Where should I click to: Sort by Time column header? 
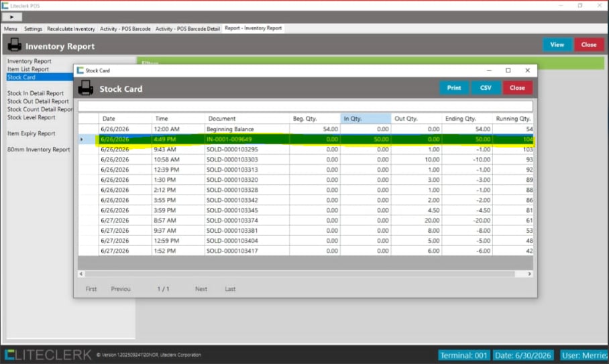coord(178,119)
